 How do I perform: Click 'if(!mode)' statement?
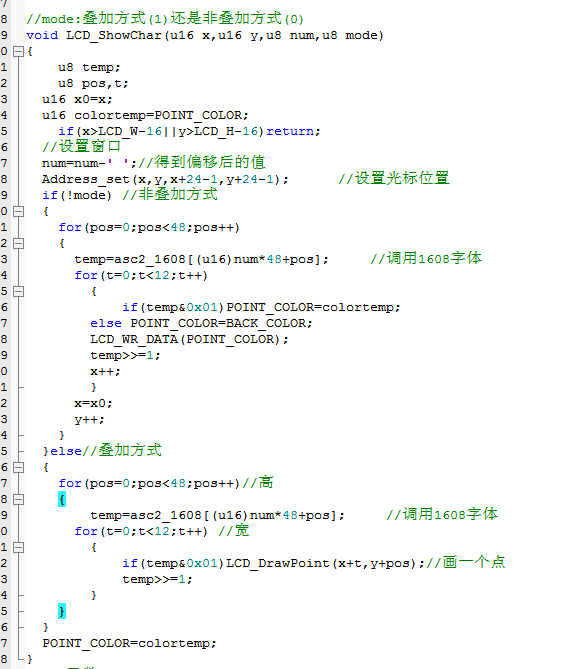coord(77,195)
